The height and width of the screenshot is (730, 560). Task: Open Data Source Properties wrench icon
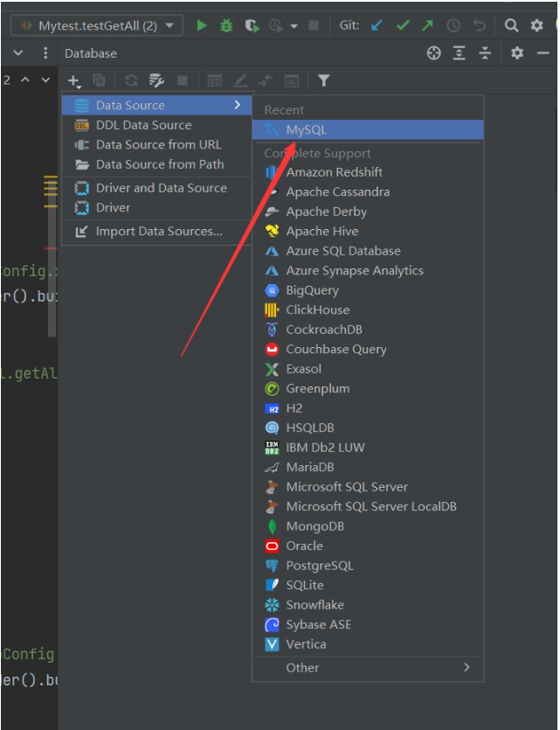156,80
